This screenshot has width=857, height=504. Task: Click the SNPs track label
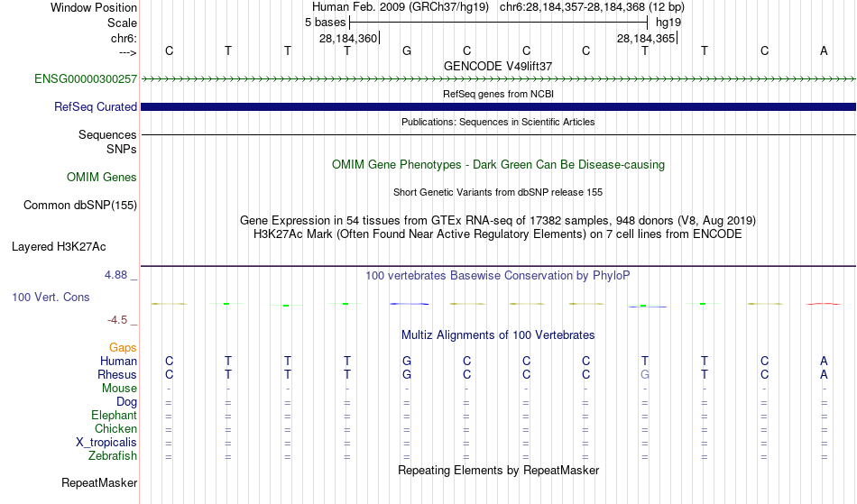[x=122, y=149]
